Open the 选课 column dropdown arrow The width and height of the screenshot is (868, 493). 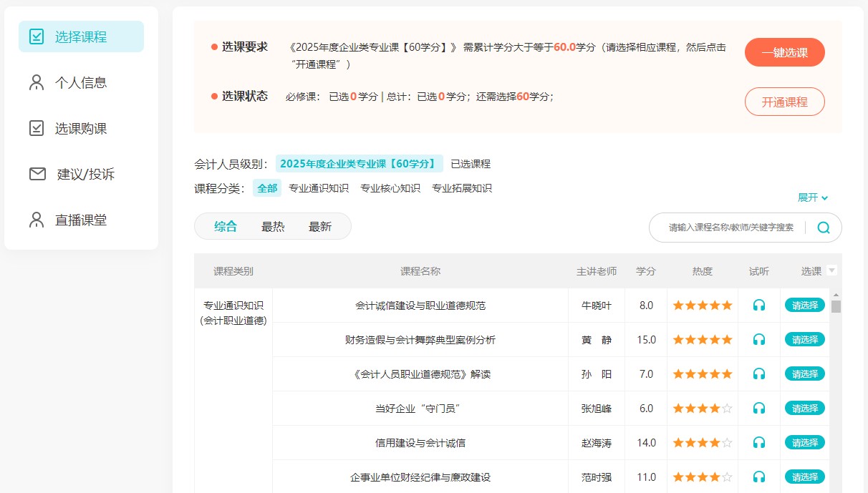click(831, 270)
